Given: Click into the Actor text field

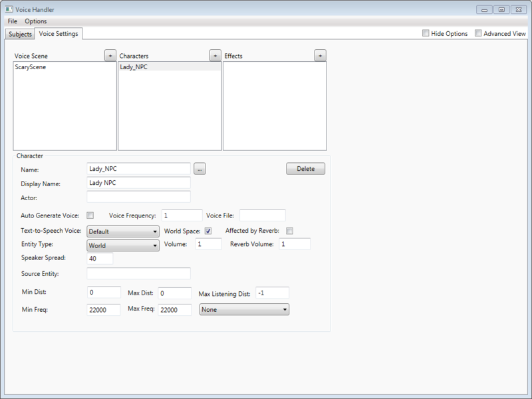Looking at the screenshot, I should [138, 197].
